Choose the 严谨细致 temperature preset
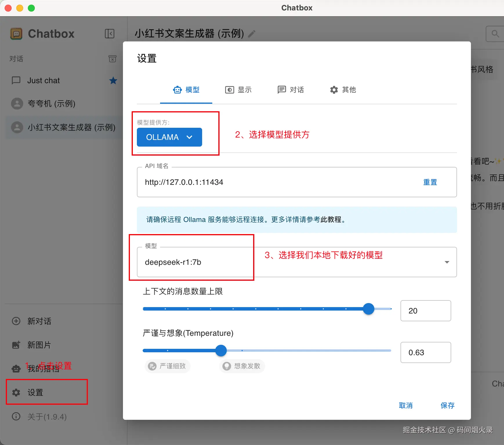This screenshot has height=445, width=504. pos(168,366)
